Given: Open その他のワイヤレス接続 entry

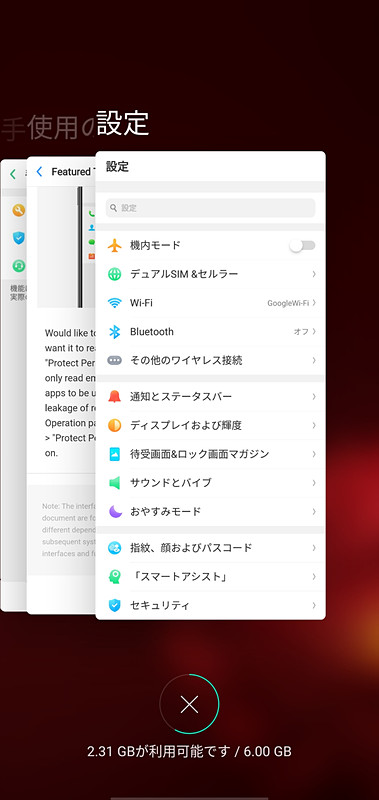Looking at the screenshot, I should click(210, 361).
